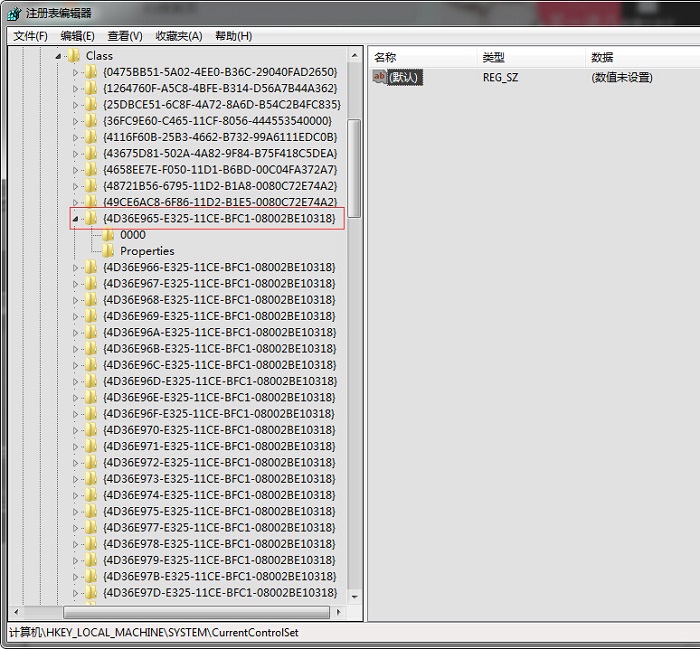Select the Properties subkey label
This screenshot has height=649, width=700.
147,251
